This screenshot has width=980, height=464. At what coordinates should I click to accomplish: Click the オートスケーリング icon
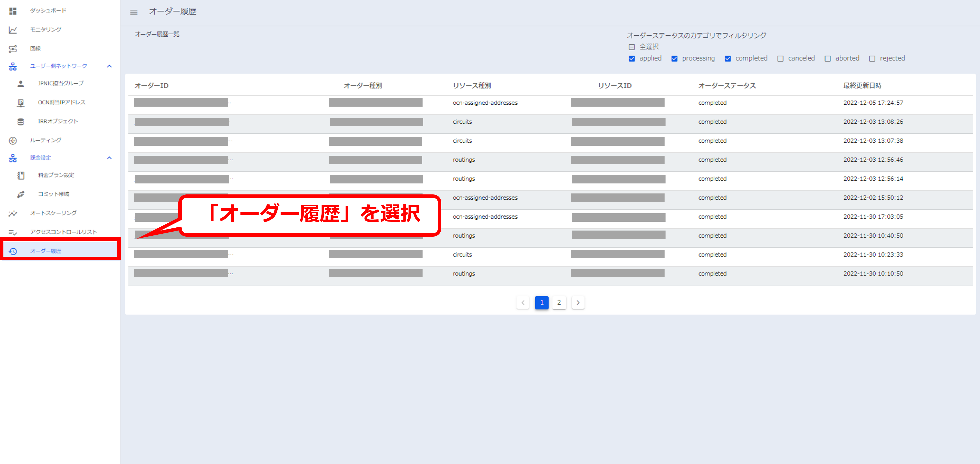[x=12, y=213]
